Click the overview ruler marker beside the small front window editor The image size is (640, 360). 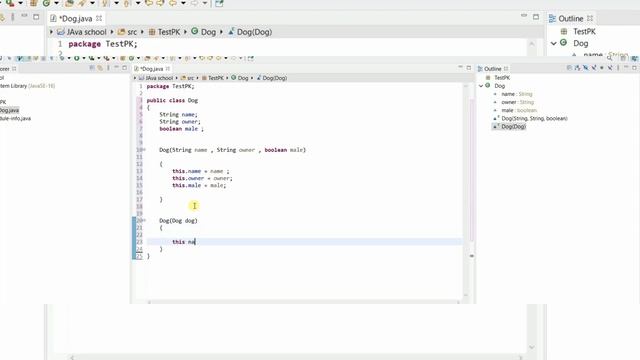point(471,256)
